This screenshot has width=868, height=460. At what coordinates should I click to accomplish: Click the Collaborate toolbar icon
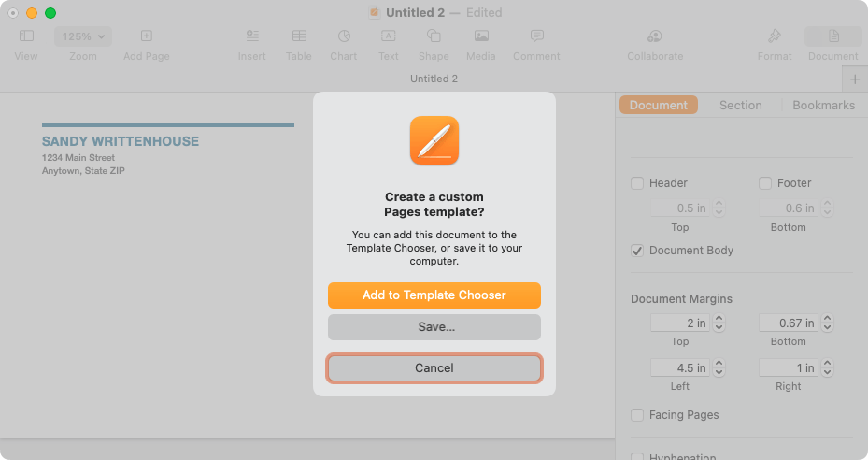click(x=655, y=36)
